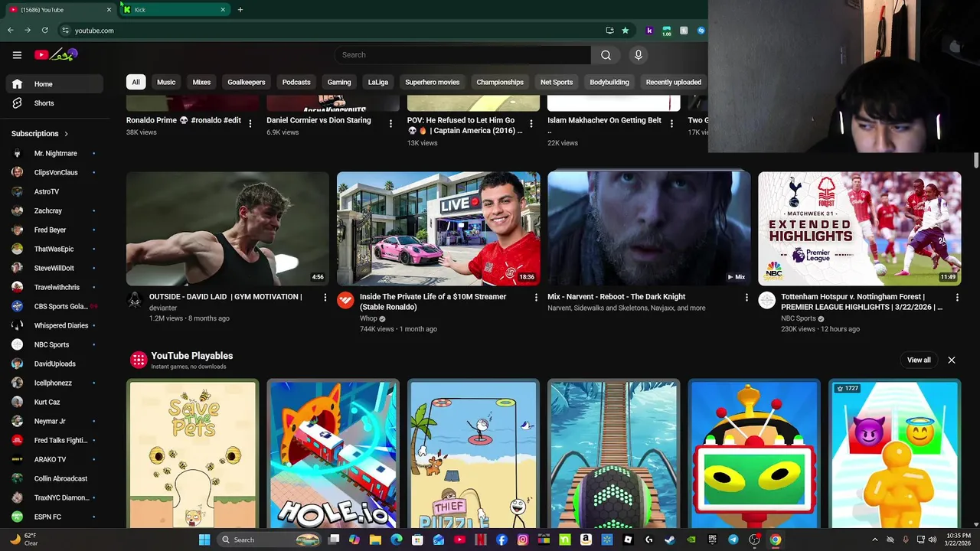Launch the Thief Puzzle playable game

click(x=473, y=454)
